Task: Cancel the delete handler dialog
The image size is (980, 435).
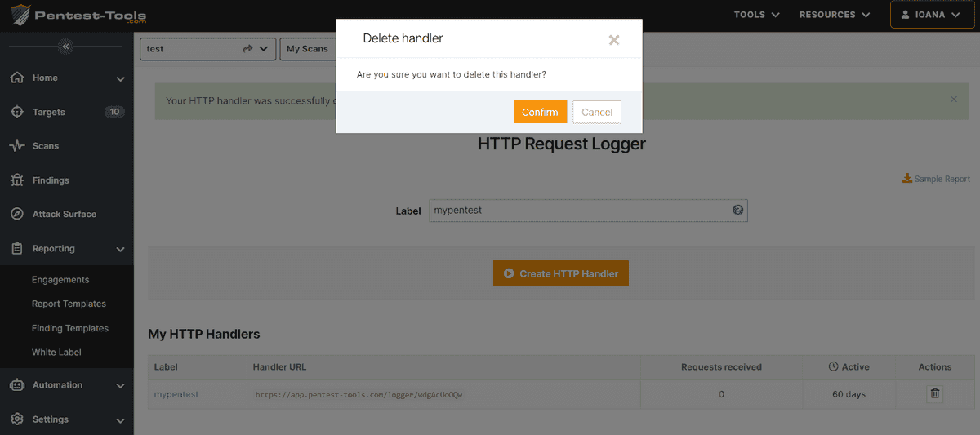Action: 597,112
